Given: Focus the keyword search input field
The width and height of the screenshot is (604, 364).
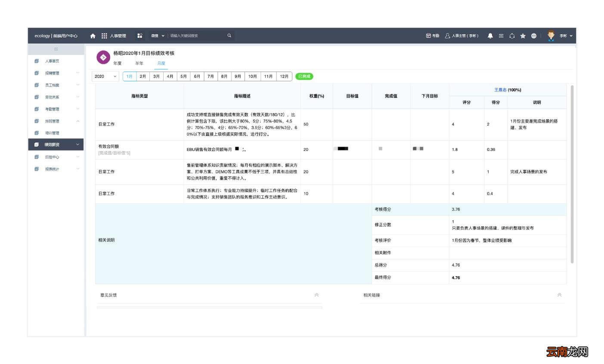Looking at the screenshot, I should click(x=196, y=36).
